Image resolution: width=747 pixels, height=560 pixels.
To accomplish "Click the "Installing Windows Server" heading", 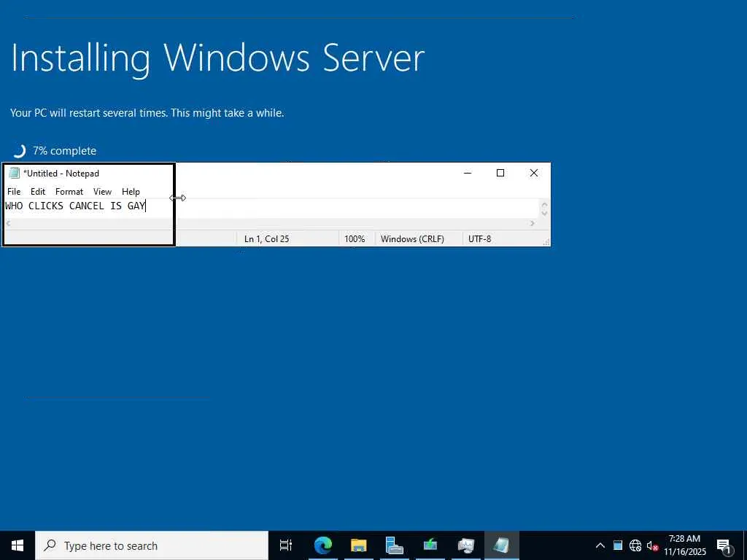I will [x=217, y=59].
